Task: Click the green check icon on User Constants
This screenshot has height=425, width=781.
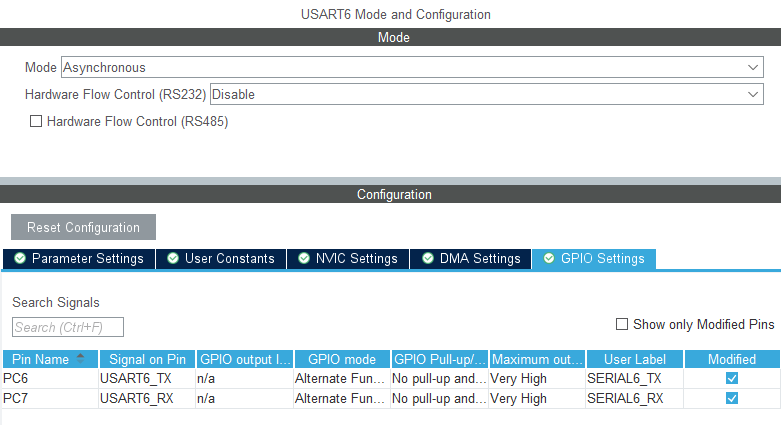Action: (173, 258)
